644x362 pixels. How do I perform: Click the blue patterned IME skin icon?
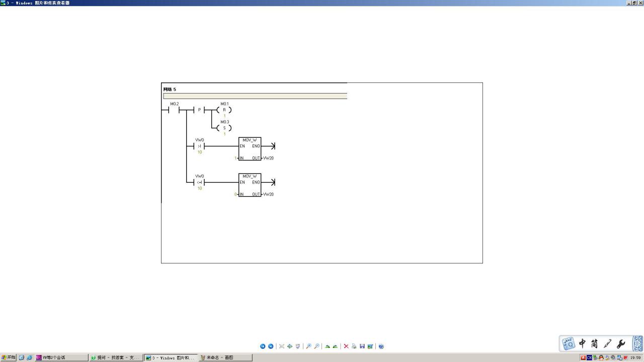pos(638,344)
